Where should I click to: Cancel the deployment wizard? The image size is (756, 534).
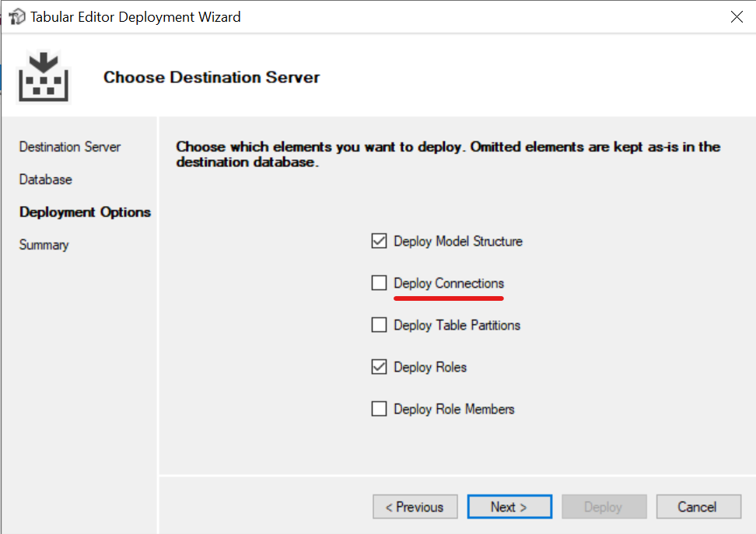pos(698,506)
